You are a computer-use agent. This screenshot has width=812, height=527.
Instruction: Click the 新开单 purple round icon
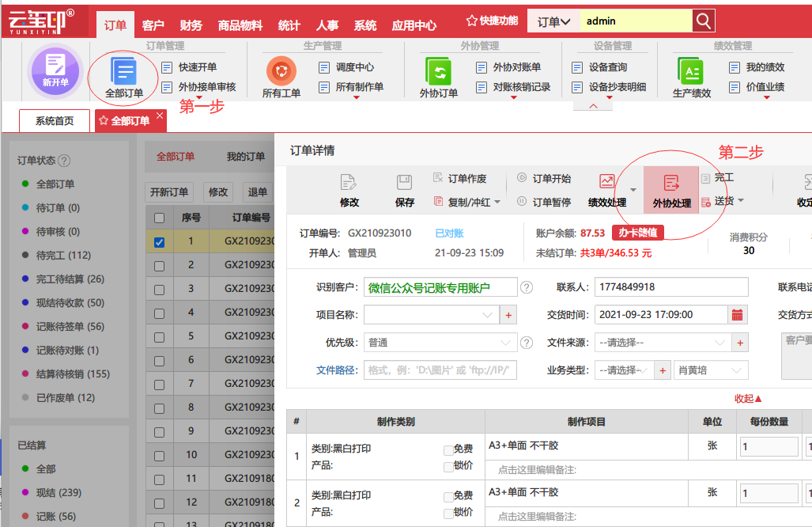tap(55, 71)
